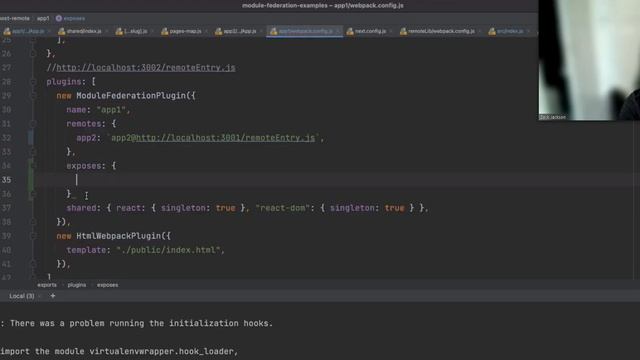
Task: Click the 'ModuleFederationPlugin' text
Action: click(131, 96)
